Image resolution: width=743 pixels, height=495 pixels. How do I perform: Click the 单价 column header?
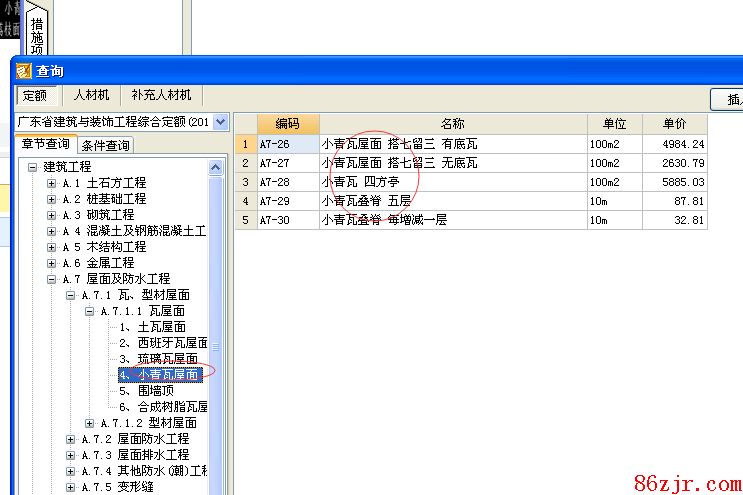674,124
